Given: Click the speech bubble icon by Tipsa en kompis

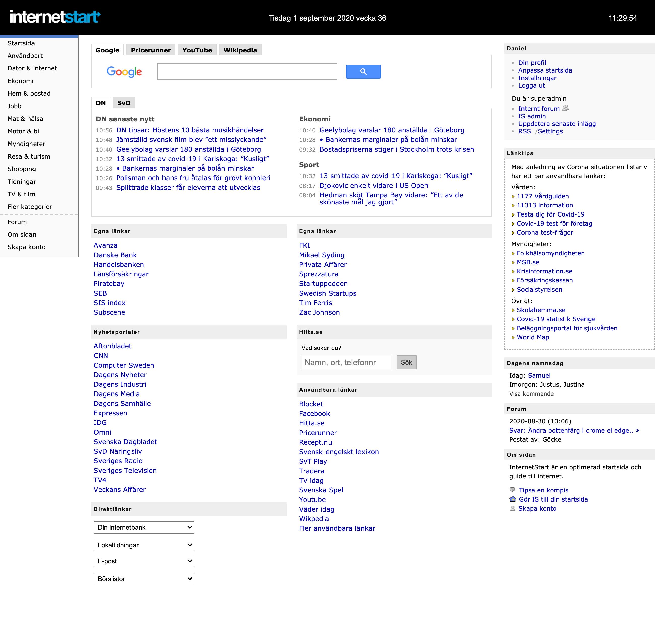Looking at the screenshot, I should click(512, 490).
